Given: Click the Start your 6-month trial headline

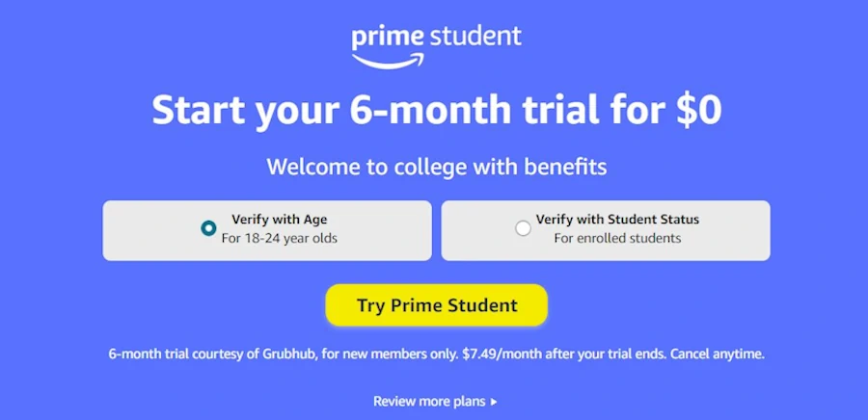Looking at the screenshot, I should coord(436,110).
